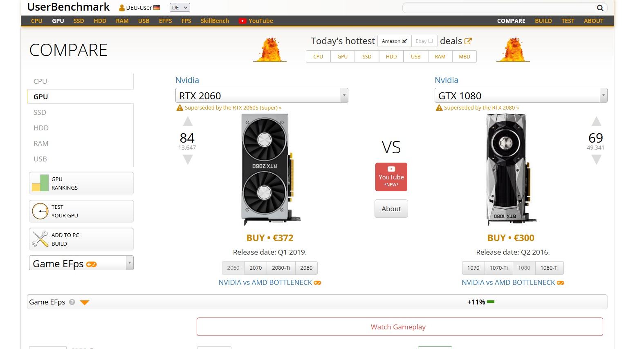The width and height of the screenshot is (644, 349).
Task: Open BUILD in the nav bar
Action: 543,21
